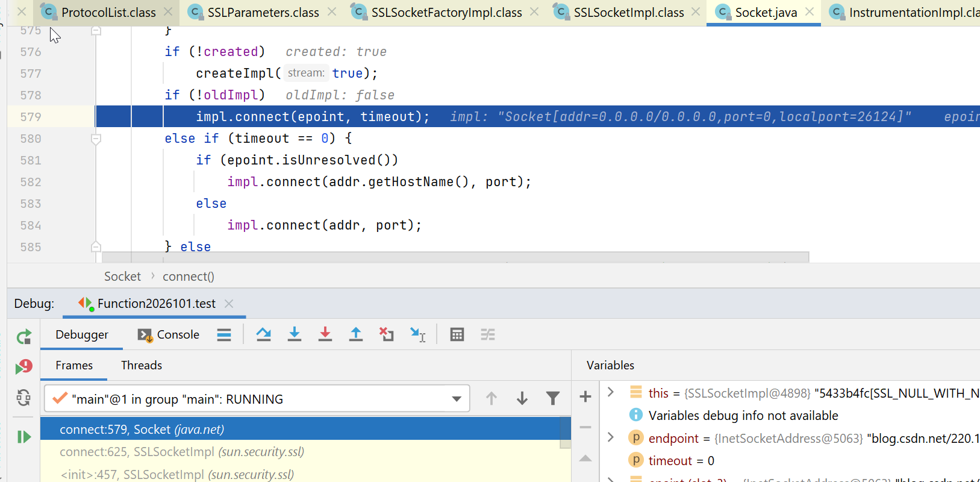
Task: Select the connect:625, SSLSocketImpl stack frame
Action: pyautogui.click(x=181, y=452)
